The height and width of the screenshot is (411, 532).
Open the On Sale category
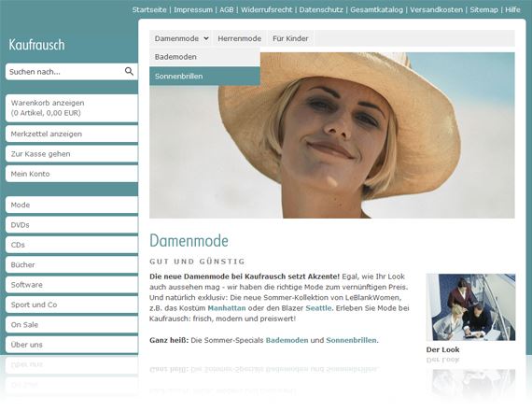72,325
